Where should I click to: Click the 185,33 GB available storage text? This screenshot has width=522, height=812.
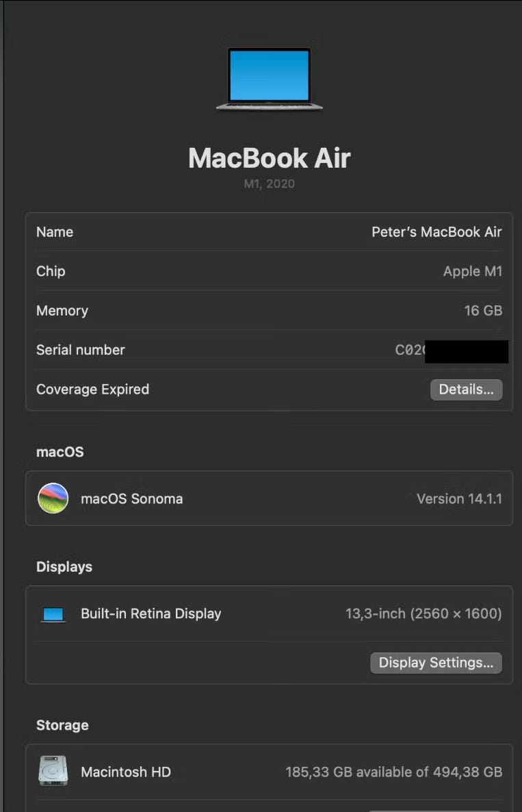(393, 772)
